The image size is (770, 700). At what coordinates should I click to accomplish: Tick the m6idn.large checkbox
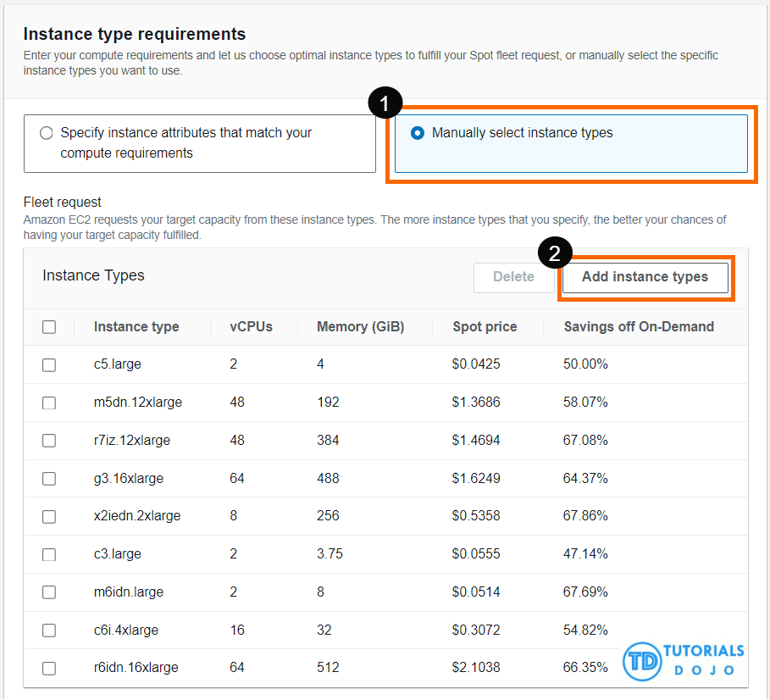click(49, 592)
